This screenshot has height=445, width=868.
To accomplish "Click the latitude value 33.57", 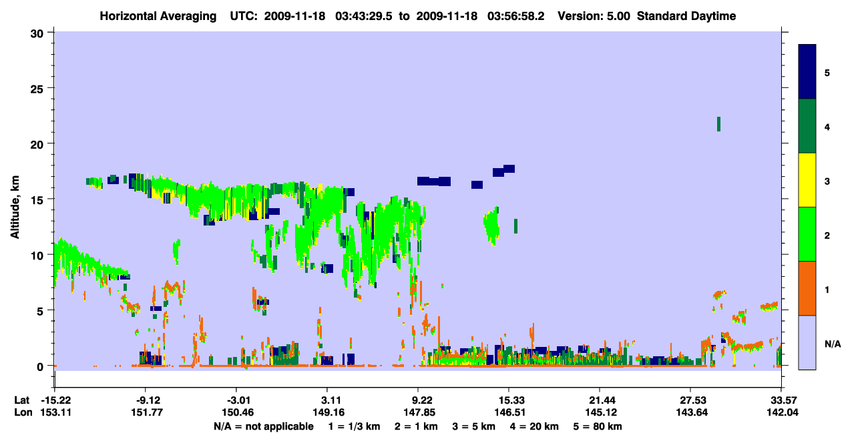I will click(x=782, y=400).
